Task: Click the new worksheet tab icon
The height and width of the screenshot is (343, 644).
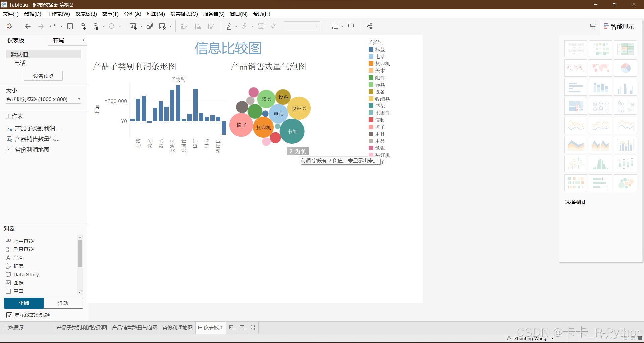Action: [232, 328]
